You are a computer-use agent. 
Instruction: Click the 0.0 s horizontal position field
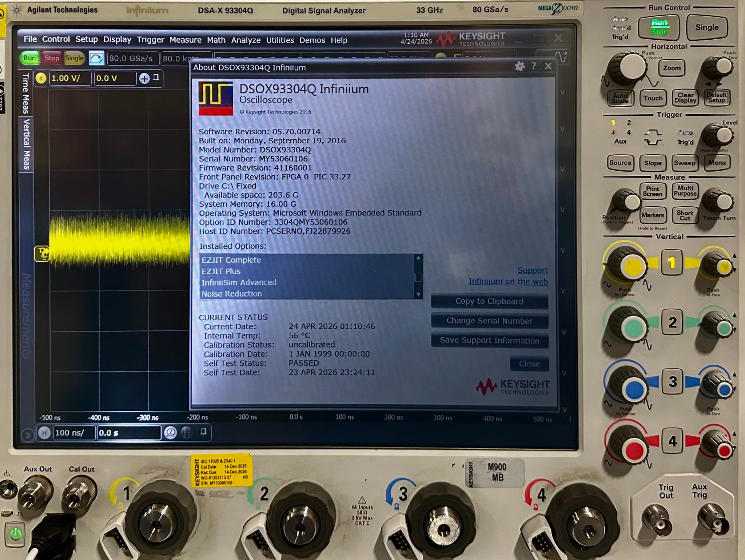[129, 433]
